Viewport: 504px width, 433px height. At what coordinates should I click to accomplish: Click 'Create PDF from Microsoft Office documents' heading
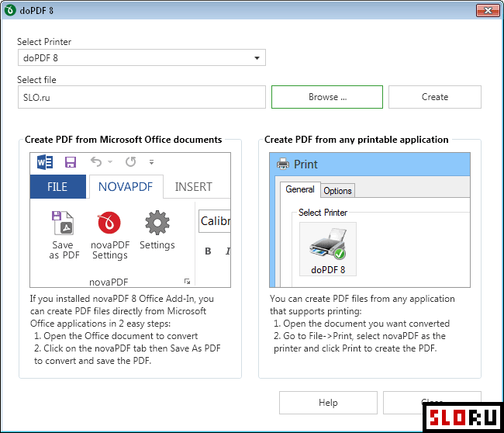tap(123, 140)
